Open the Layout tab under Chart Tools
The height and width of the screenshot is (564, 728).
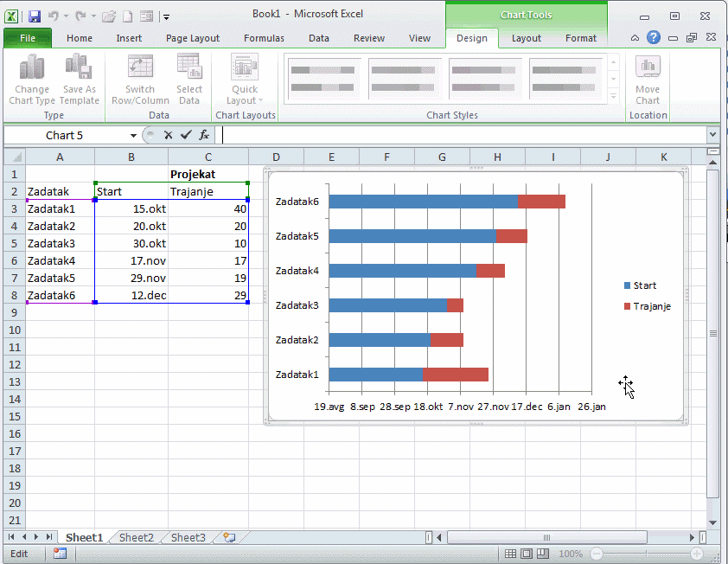coord(526,38)
